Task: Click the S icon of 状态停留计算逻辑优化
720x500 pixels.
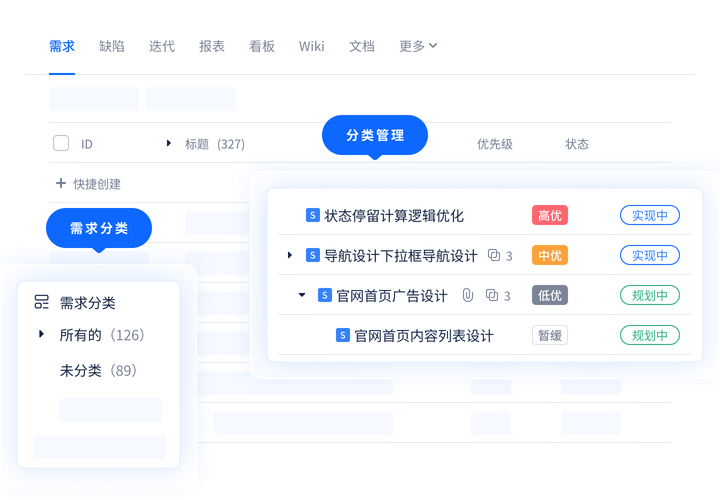Action: [313, 215]
